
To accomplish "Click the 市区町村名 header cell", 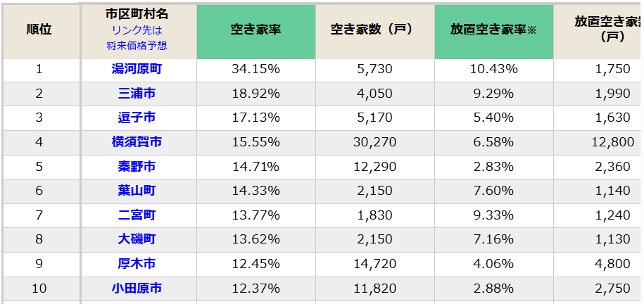I will [137, 14].
